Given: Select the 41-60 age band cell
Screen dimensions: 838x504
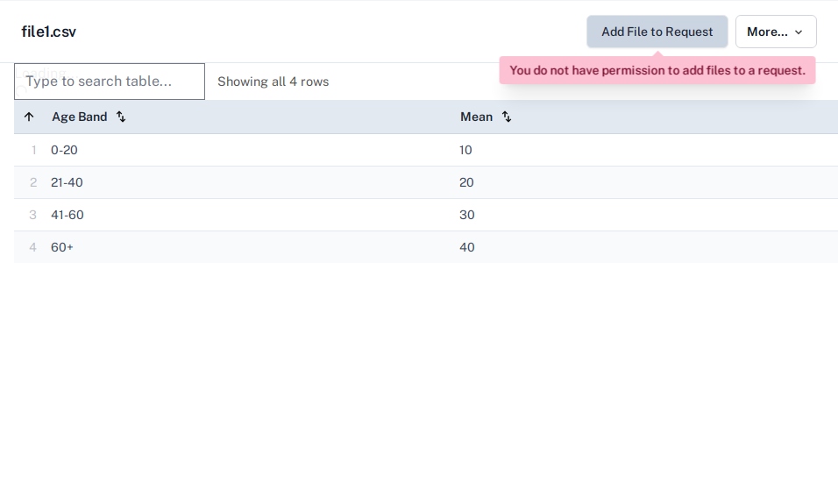Looking at the screenshot, I should (67, 215).
